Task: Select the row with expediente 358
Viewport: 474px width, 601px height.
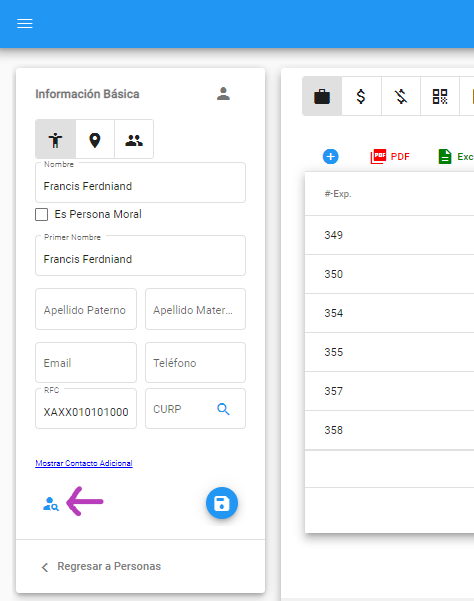Action: point(389,430)
